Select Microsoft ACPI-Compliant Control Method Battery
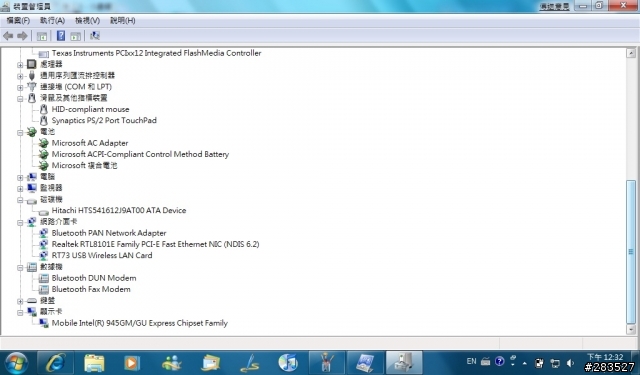Screen dimensions: 640x375 coord(140,154)
